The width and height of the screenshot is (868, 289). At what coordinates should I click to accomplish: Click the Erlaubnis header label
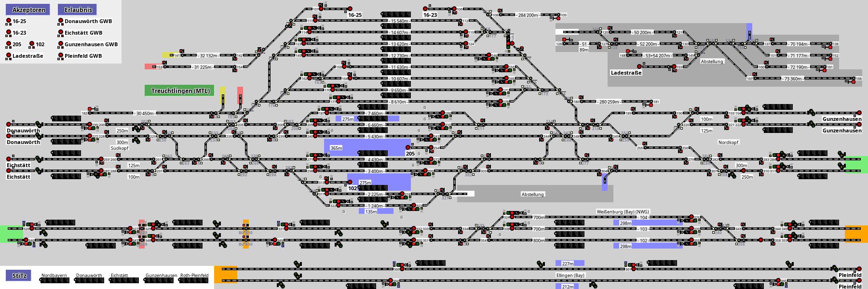77,10
